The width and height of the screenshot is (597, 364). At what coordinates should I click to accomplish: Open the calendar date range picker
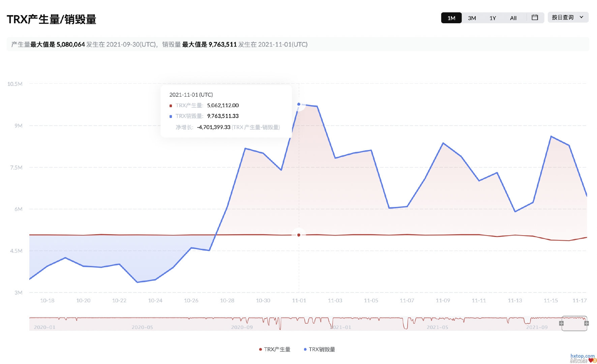pyautogui.click(x=535, y=18)
